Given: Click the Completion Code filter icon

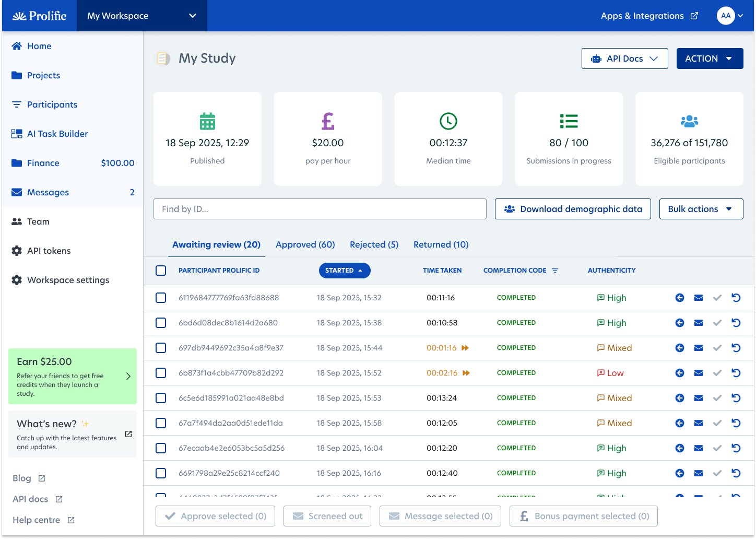Looking at the screenshot, I should pos(555,271).
